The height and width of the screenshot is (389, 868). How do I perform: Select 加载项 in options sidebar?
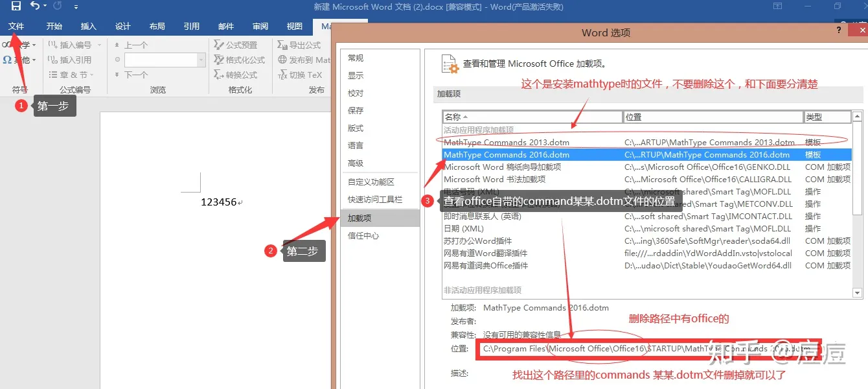pyautogui.click(x=380, y=218)
